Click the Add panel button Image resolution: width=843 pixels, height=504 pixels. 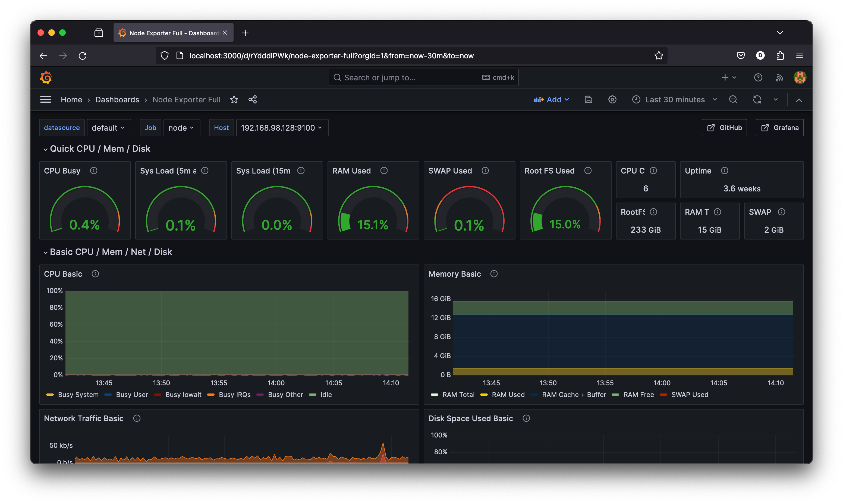(x=551, y=99)
